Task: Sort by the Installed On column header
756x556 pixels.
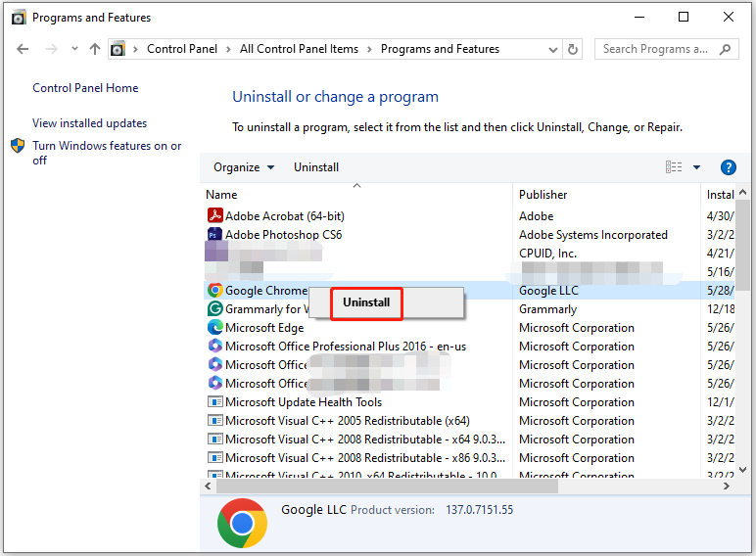Action: pos(719,194)
